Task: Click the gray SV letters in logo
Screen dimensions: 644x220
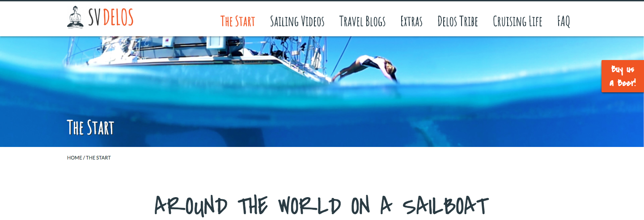Action: 94,18
